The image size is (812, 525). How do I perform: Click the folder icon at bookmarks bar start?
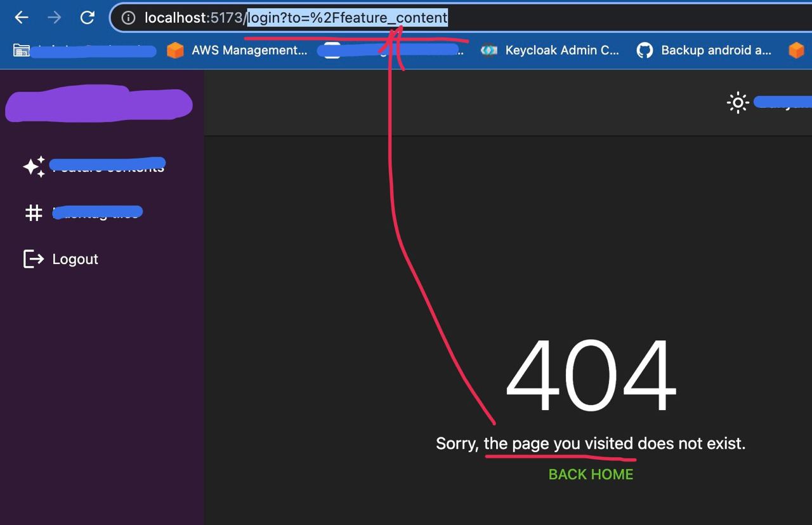pos(21,50)
